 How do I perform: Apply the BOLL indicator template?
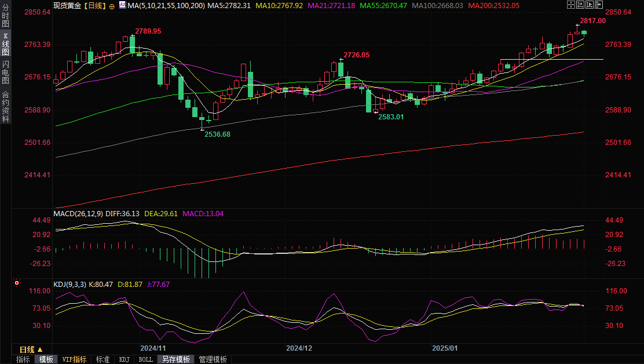(x=146, y=359)
